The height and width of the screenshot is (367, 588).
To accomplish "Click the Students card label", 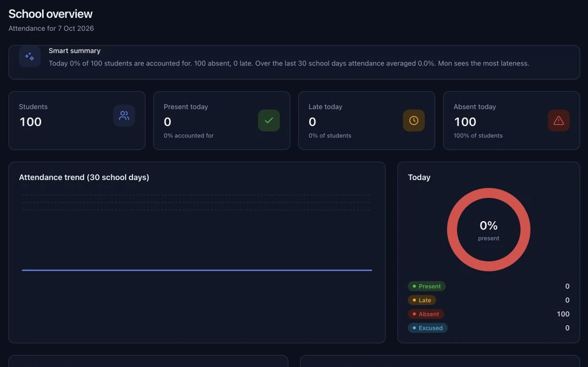I will coord(33,107).
